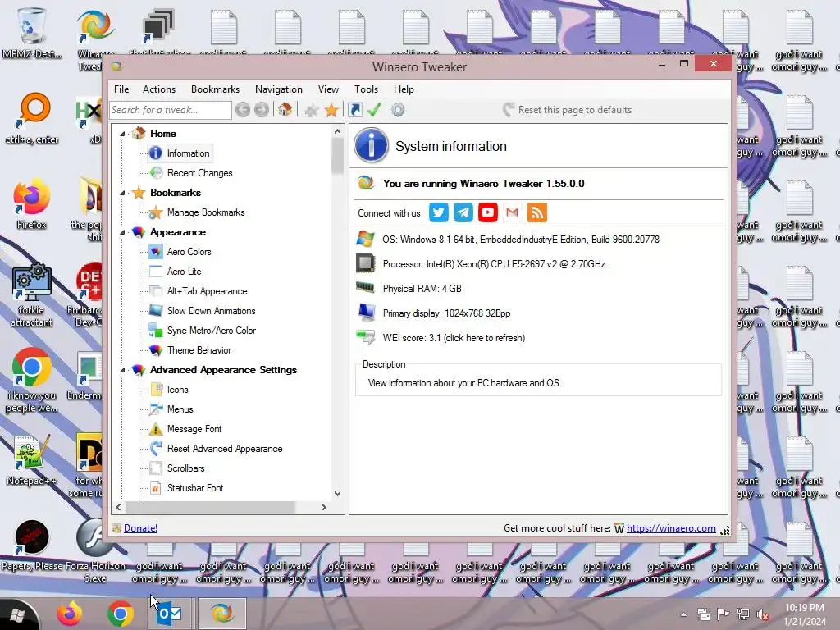This screenshot has width=840, height=630.
Task: Open Outlook from the taskbar
Action: pyautogui.click(x=171, y=614)
